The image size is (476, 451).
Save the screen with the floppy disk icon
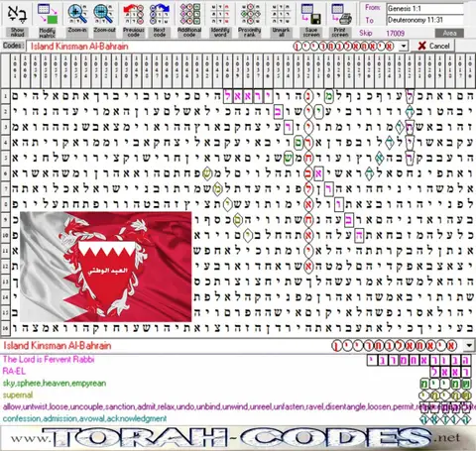311,14
